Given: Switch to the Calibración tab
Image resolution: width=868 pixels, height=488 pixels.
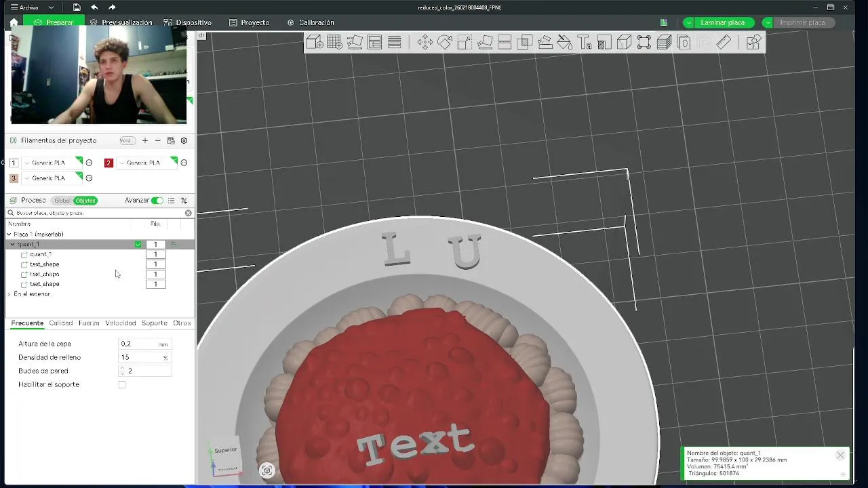Looking at the screenshot, I should pos(311,22).
